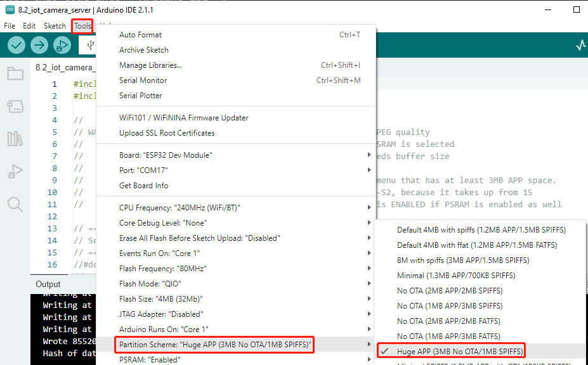
Task: Select No OTA (1MB APP/3MB SPIFFS)
Action: coord(480,306)
